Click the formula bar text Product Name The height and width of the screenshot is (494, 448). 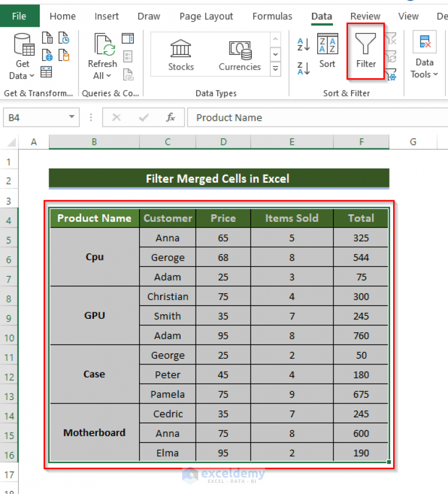tap(229, 117)
